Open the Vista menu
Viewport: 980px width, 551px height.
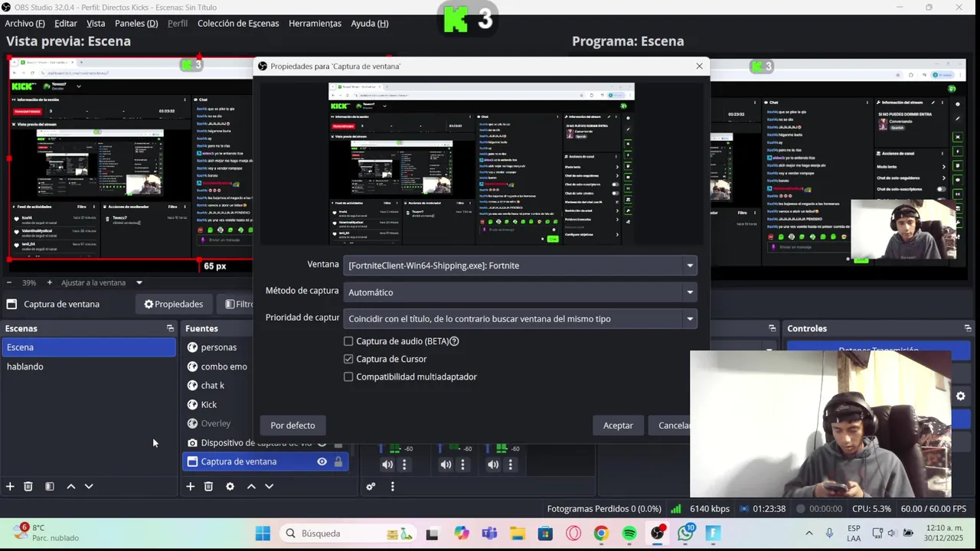pyautogui.click(x=96, y=24)
